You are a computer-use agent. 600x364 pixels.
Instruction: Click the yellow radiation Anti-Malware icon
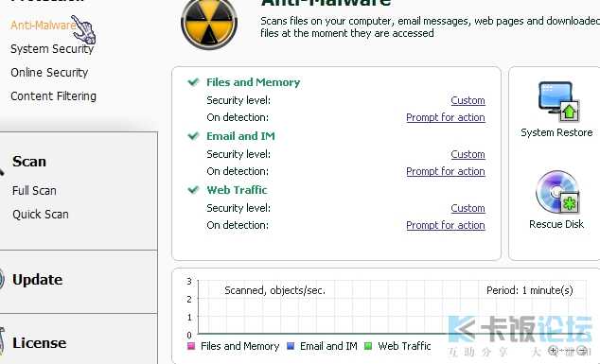[209, 23]
